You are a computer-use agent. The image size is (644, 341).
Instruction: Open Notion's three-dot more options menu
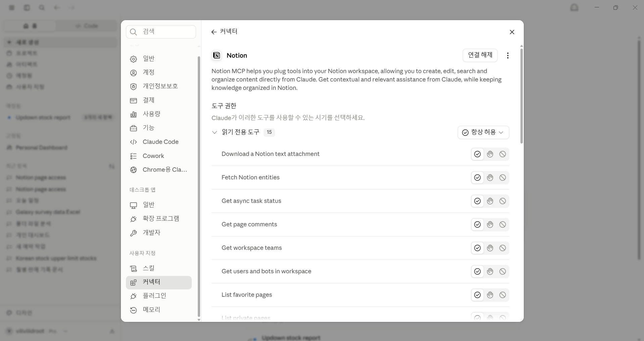(x=508, y=55)
